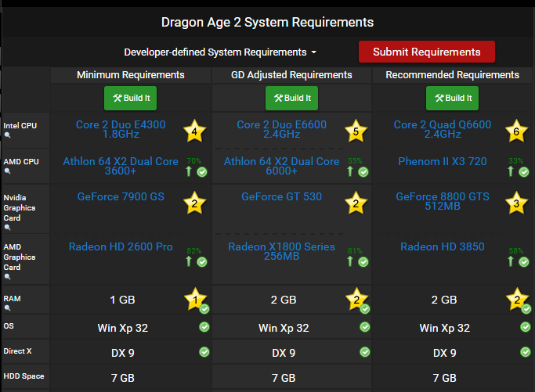This screenshot has height=392, width=535.
Task: Open the Radeon HD 2600 Pro link
Action: (x=121, y=246)
